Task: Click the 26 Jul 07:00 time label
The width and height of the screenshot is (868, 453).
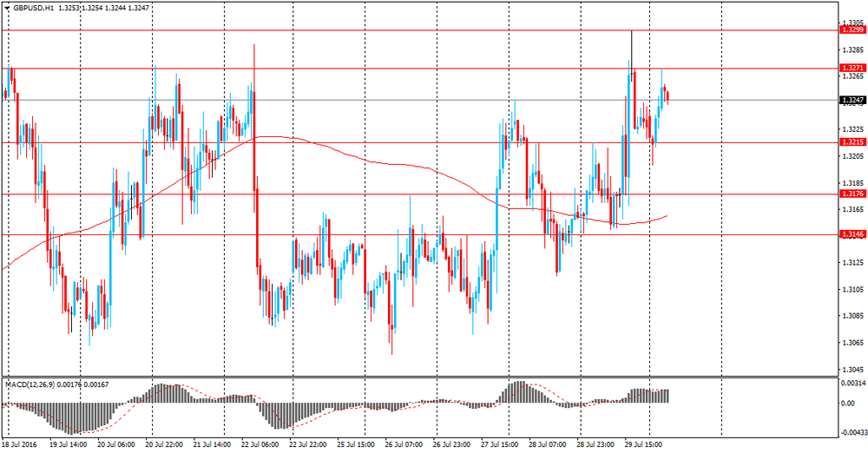Action: tap(404, 444)
